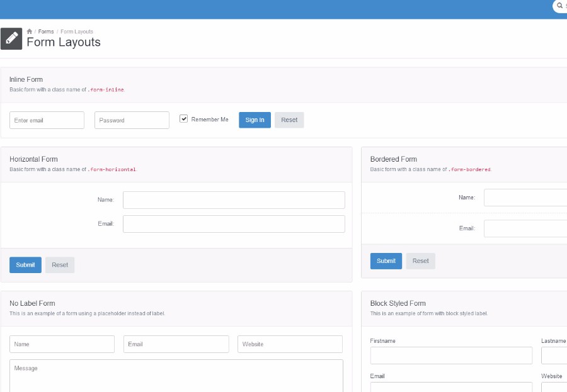Screen dimensions: 567x392
Task: Toggle the Remember Me checkbox
Action: [184, 119]
